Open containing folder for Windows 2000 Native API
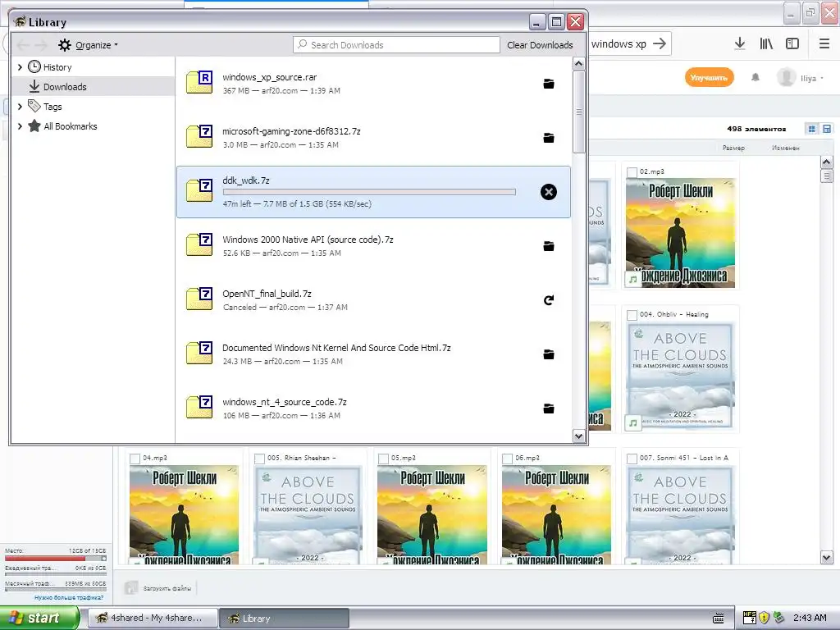This screenshot has width=840, height=630. point(549,246)
